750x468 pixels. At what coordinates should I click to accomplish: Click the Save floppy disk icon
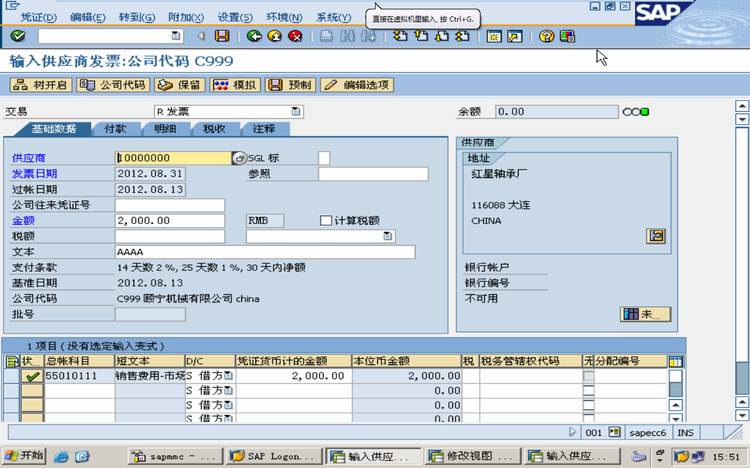[221, 36]
